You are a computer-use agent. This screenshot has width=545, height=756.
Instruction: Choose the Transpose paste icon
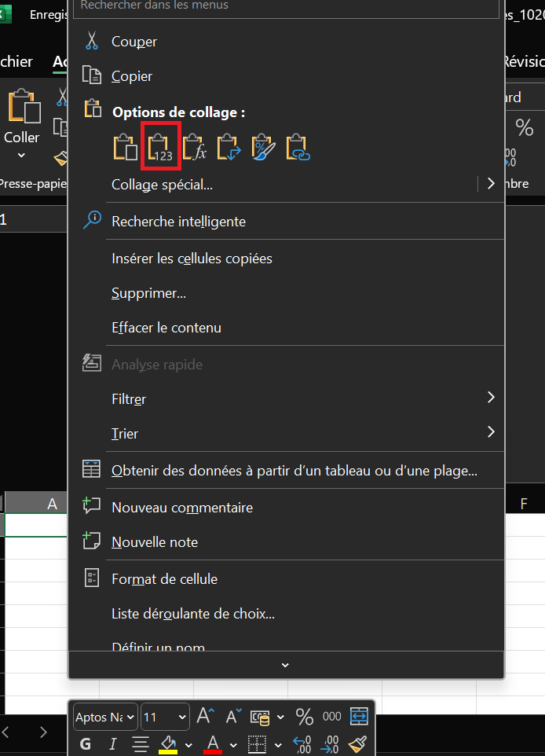click(229, 147)
